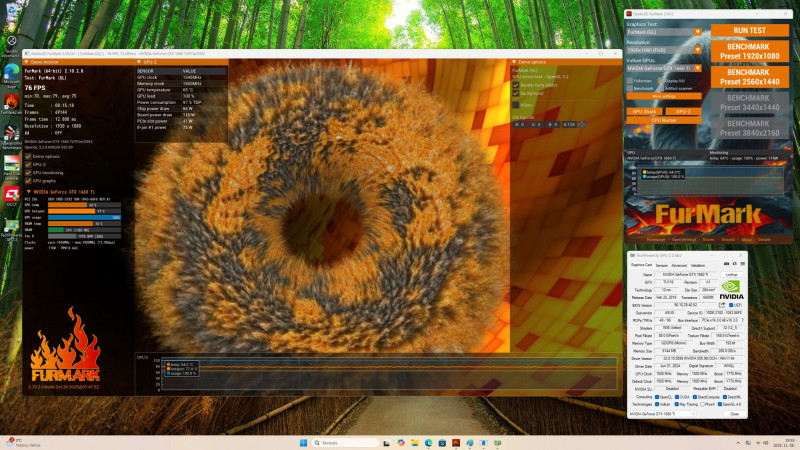
Task: Click the NVIDIA logo in GPU-Z
Action: (x=731, y=289)
